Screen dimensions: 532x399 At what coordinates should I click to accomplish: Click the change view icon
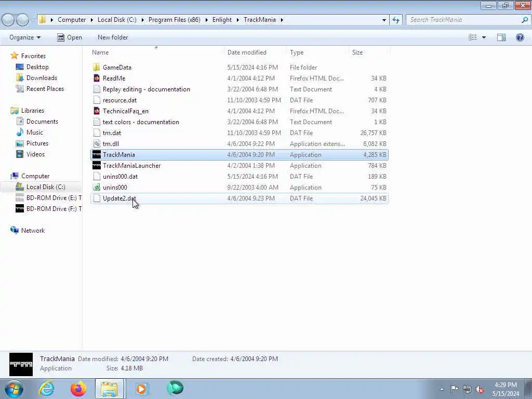(x=473, y=37)
